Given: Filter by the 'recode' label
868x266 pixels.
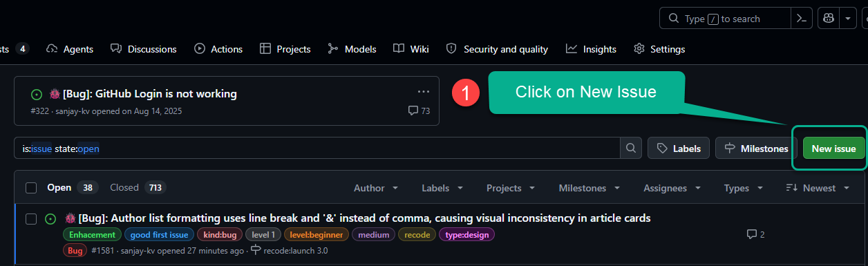Looking at the screenshot, I should click(x=417, y=235).
